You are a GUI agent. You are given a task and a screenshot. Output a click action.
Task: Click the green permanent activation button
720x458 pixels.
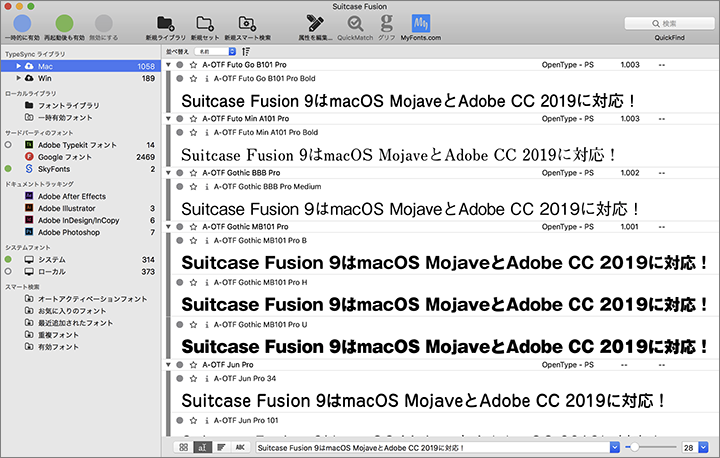click(x=64, y=23)
